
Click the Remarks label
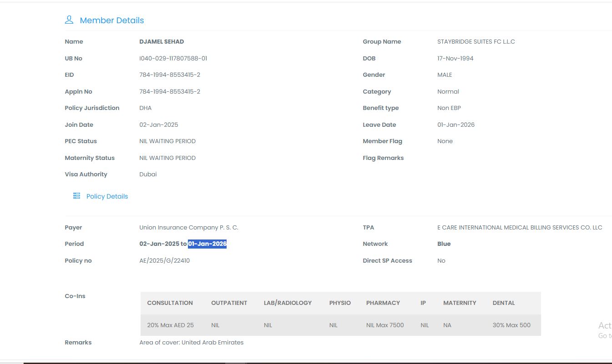point(78,343)
